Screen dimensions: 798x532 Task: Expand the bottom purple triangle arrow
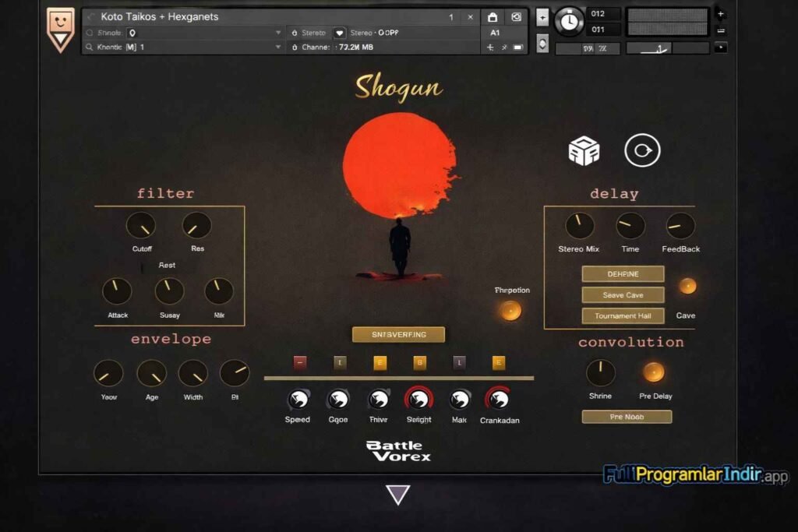click(398, 495)
